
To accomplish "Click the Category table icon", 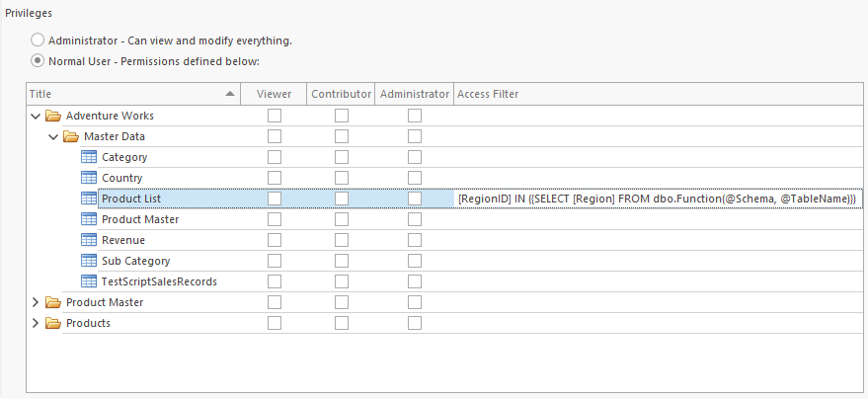I will tap(89, 157).
